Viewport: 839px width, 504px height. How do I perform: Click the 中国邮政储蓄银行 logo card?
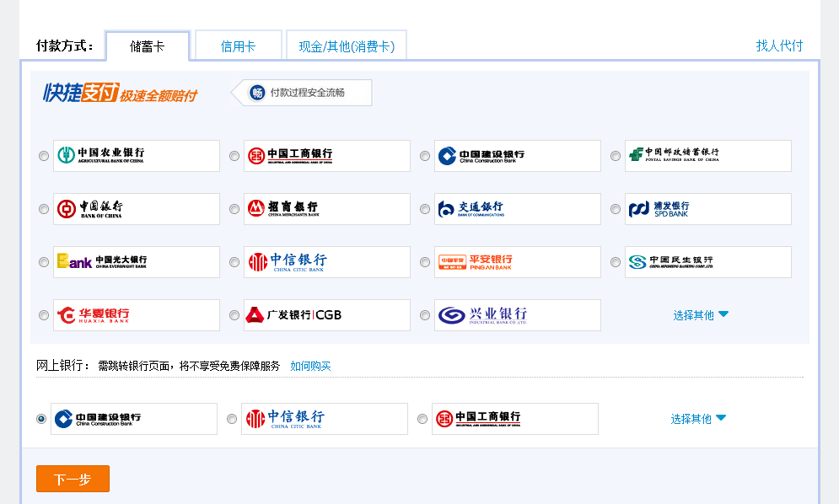[708, 156]
